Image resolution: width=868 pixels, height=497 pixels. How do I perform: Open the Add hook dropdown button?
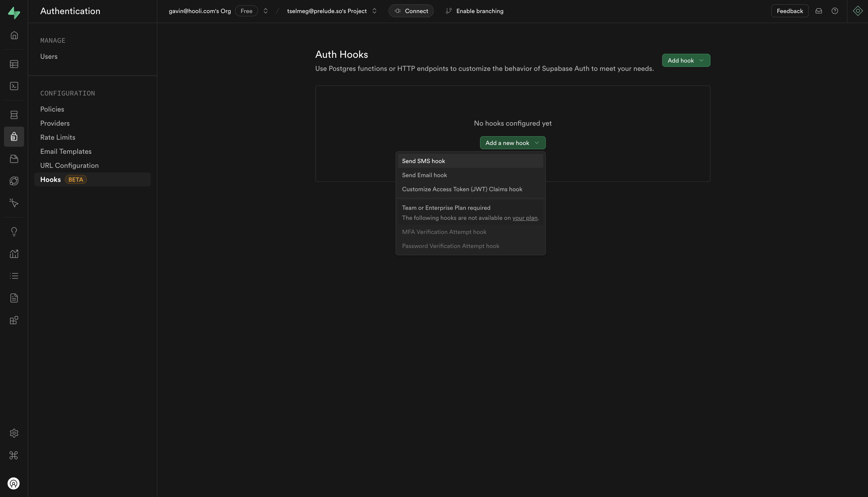click(686, 60)
